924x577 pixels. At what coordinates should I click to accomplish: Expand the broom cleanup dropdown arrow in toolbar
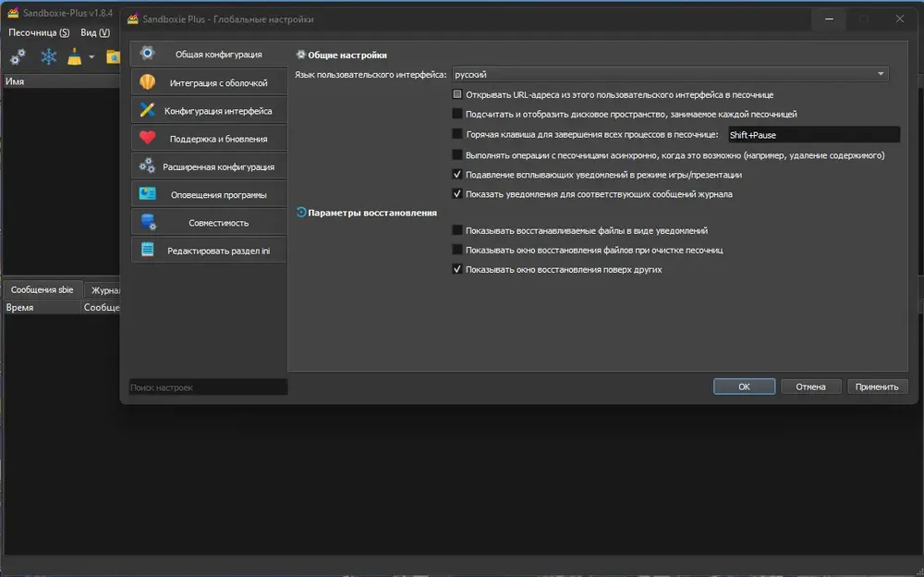coord(91,57)
